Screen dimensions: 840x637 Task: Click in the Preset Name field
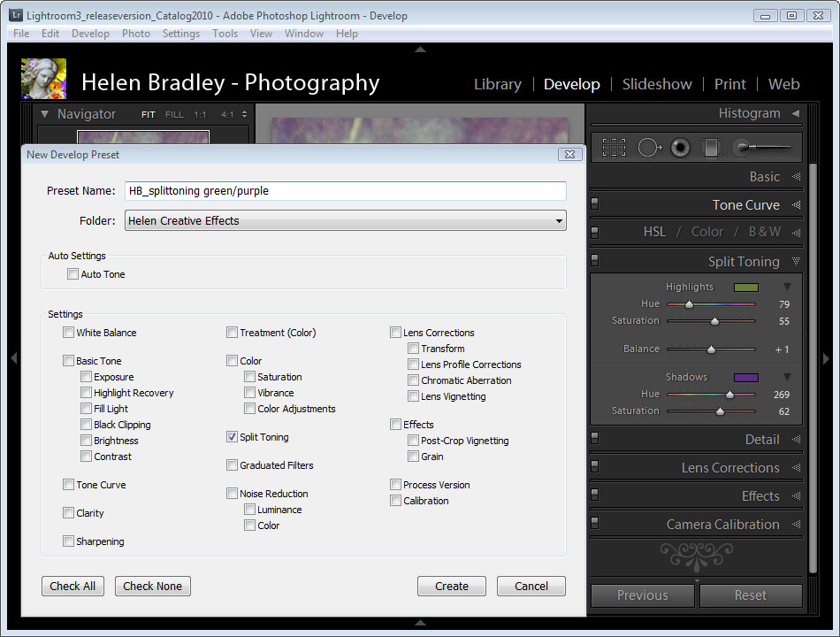coord(345,191)
